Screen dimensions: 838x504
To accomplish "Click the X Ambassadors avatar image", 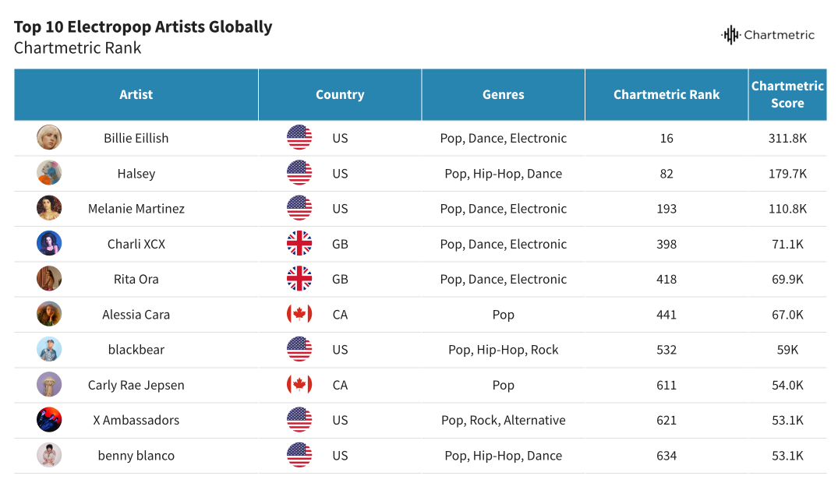I will (x=49, y=420).
